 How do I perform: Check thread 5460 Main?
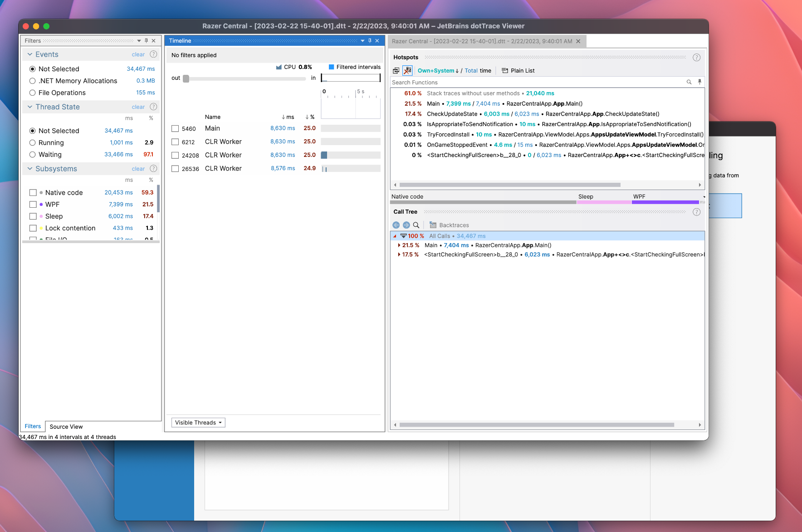point(175,128)
